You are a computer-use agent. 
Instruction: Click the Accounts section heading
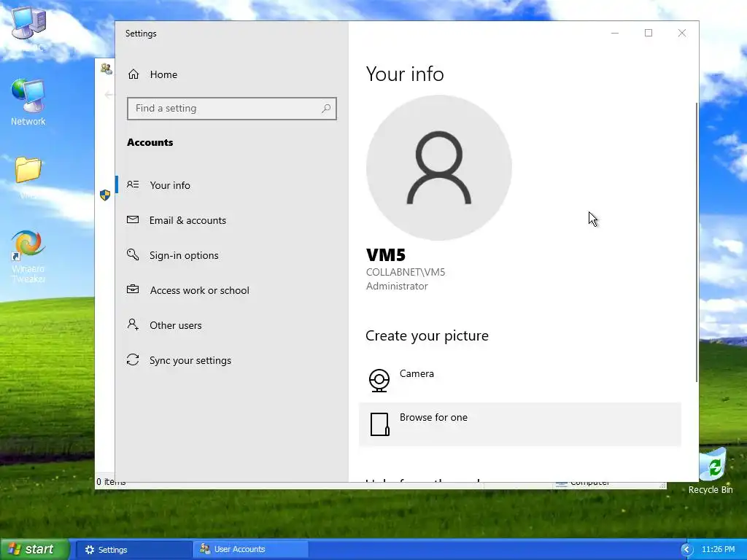150,142
